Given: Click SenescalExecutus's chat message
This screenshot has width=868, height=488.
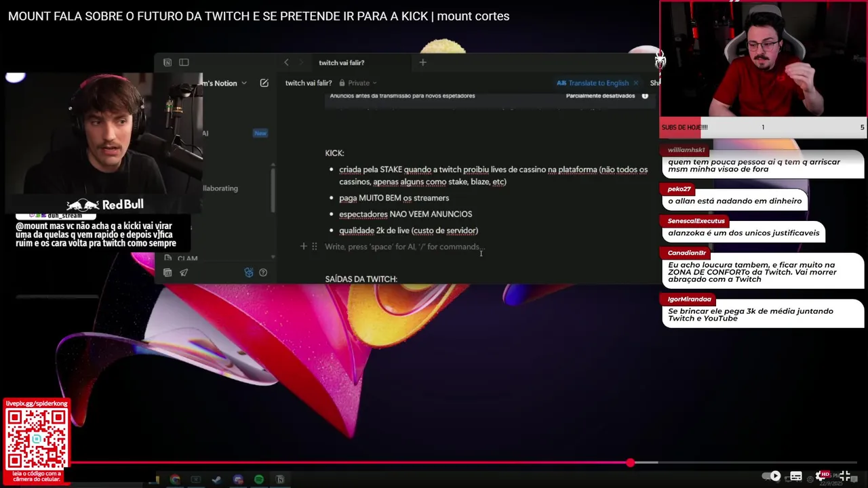Looking at the screenshot, I should click(x=743, y=233).
